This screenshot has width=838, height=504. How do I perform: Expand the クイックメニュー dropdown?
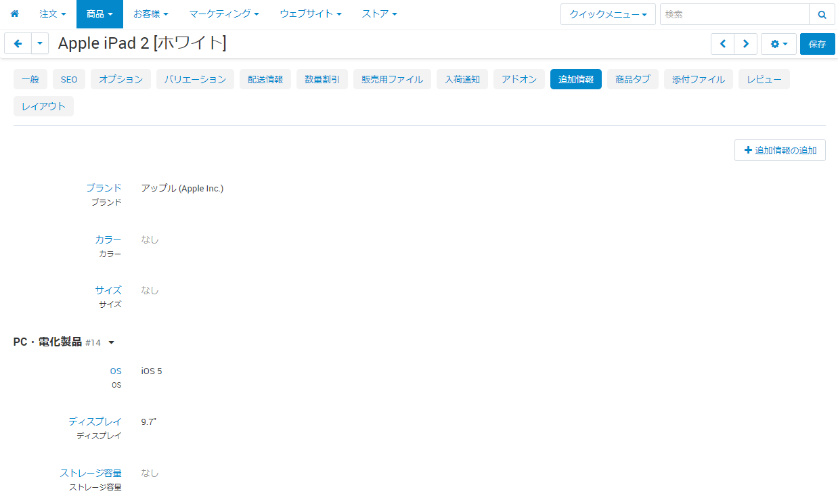(x=608, y=14)
